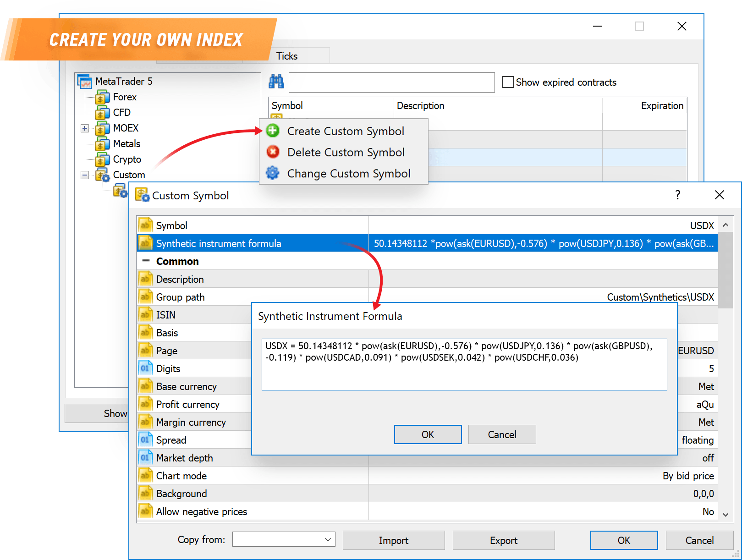Expand the MOEX tree node

point(85,128)
